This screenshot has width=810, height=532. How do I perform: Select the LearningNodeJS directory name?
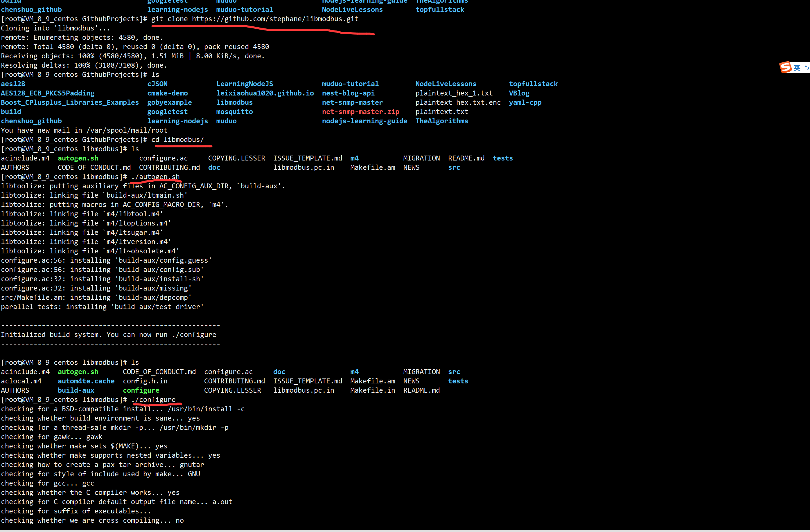pyautogui.click(x=245, y=84)
